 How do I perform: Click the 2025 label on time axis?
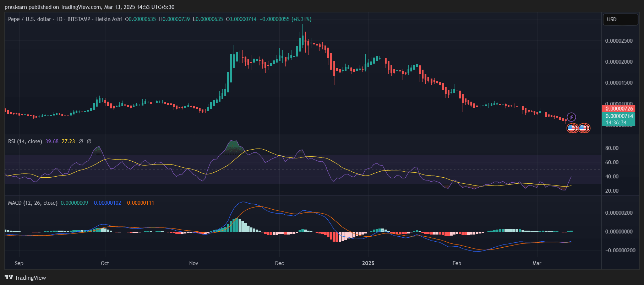pyautogui.click(x=368, y=263)
